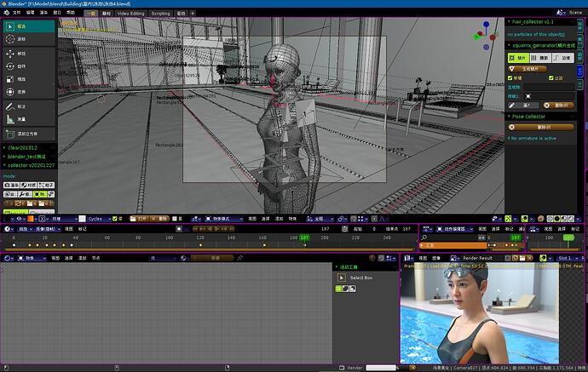Screen dimensions: 588x372
Task: Click the orange button in Pose Collector
Action: click(x=541, y=128)
